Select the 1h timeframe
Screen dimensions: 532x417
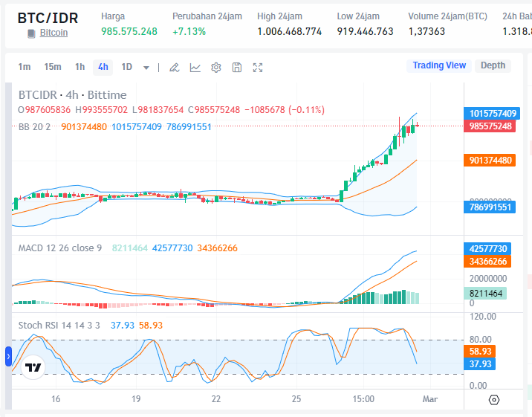coord(80,67)
